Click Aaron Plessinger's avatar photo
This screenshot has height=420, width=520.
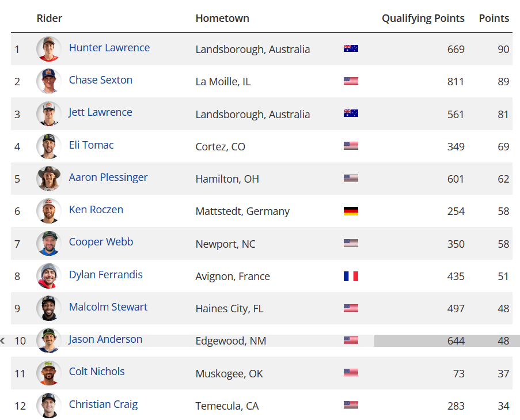pyautogui.click(x=49, y=179)
